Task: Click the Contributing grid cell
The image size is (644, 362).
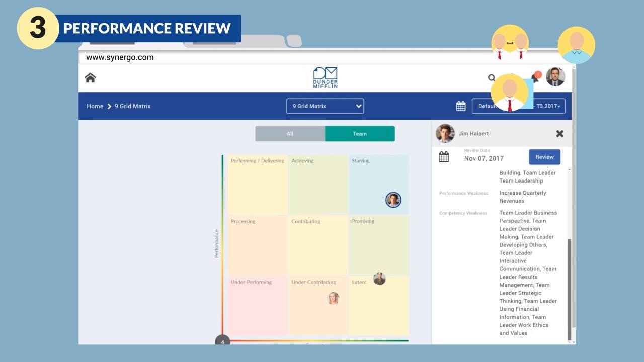Action: click(x=318, y=245)
